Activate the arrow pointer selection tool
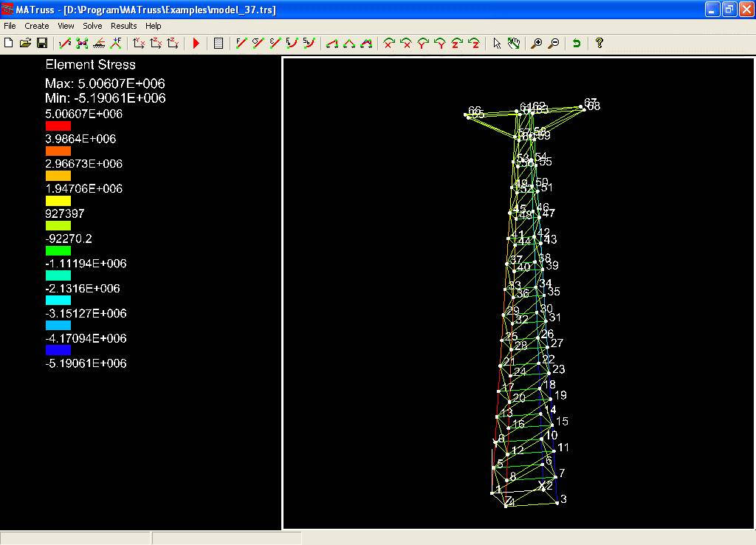 pyautogui.click(x=497, y=44)
